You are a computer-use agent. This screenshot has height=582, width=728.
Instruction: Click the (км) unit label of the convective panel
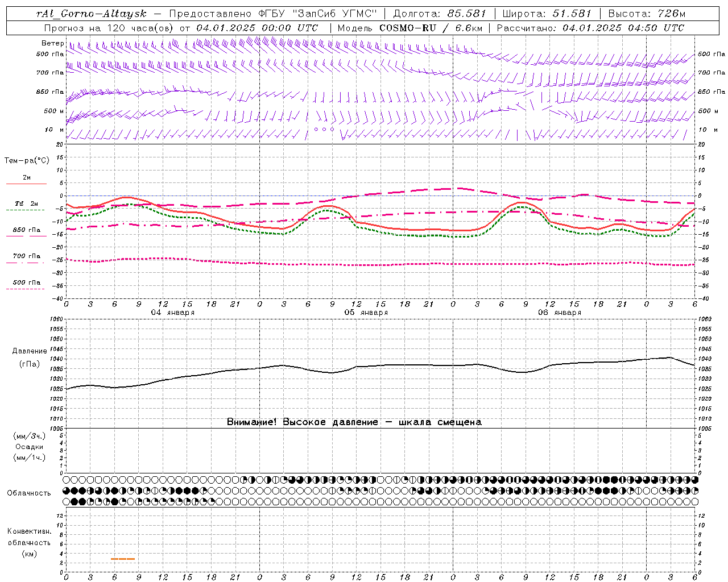click(30, 554)
